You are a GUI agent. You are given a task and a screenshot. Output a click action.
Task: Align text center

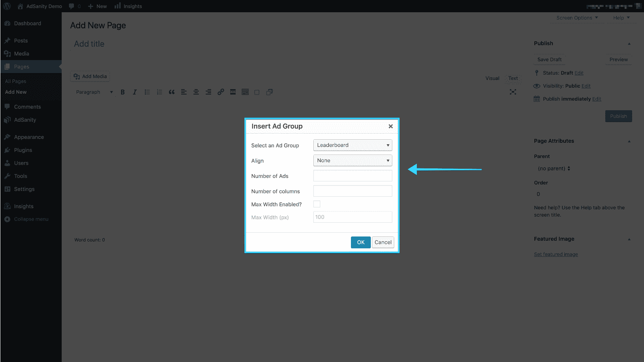196,92
